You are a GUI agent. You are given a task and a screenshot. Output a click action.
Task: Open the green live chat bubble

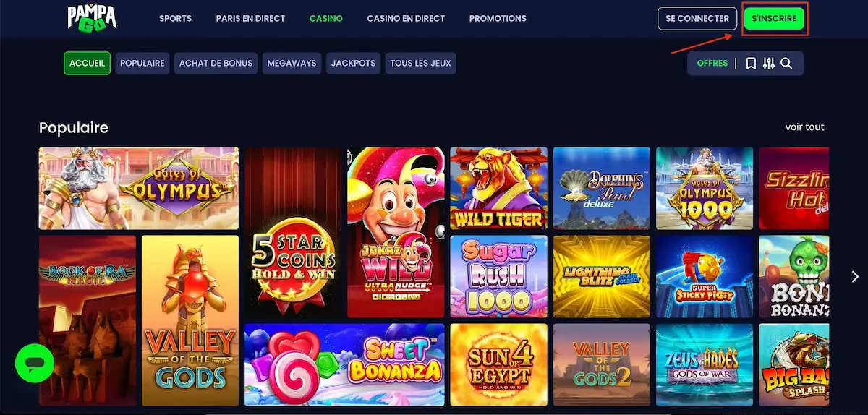pyautogui.click(x=35, y=363)
